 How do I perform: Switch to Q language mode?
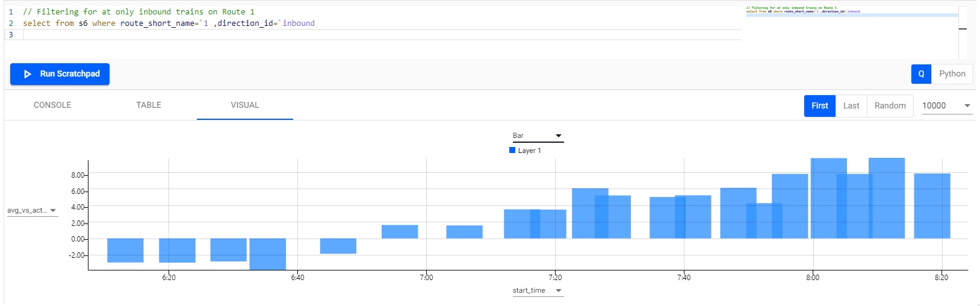click(921, 74)
